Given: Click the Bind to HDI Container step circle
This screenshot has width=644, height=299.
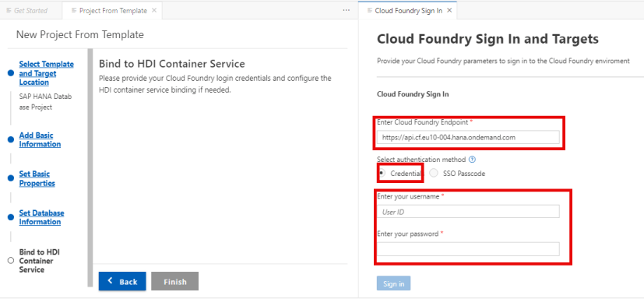Looking at the screenshot, I should 11,261.
